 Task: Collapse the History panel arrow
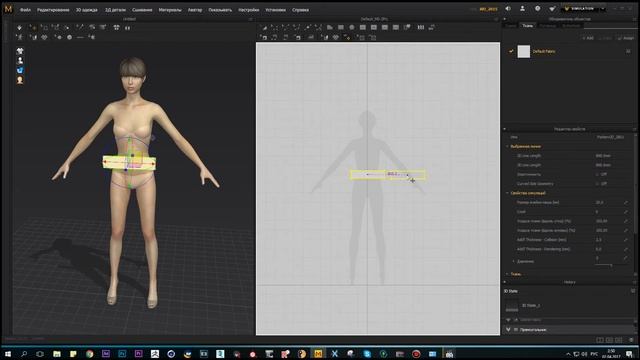(x=505, y=282)
